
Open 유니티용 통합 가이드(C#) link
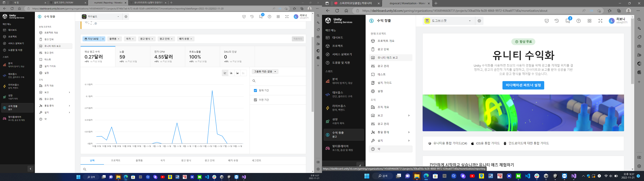pos(448,143)
